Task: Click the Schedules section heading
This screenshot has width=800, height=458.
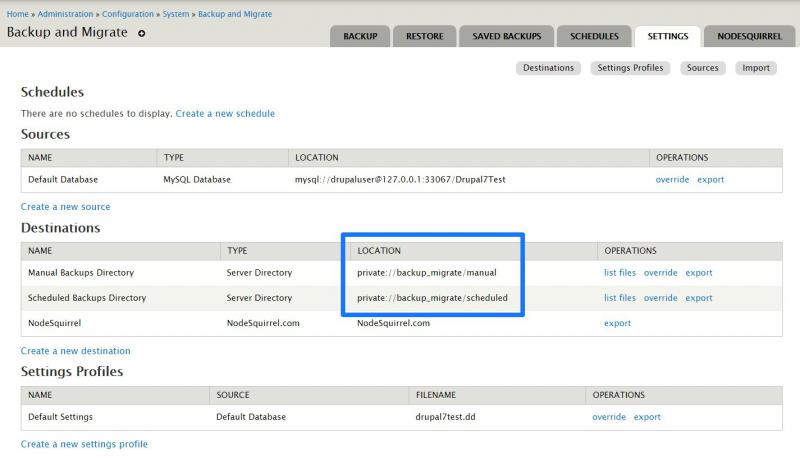Action: (x=52, y=92)
